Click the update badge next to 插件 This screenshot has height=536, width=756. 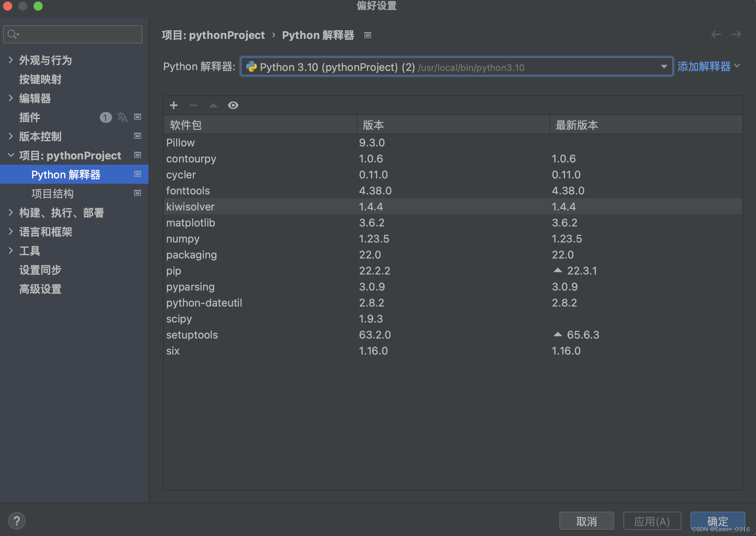pos(106,117)
